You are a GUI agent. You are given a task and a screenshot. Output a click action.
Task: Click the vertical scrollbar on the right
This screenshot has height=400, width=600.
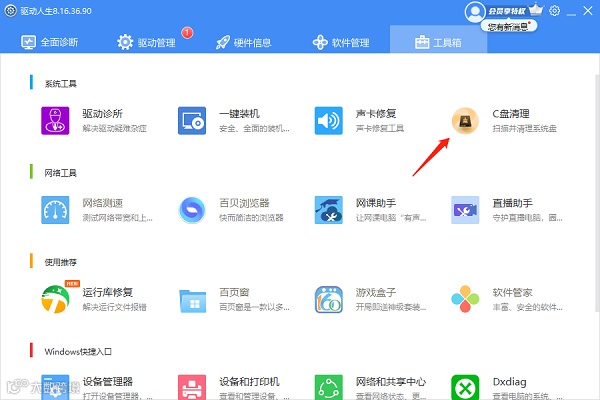pos(597,193)
